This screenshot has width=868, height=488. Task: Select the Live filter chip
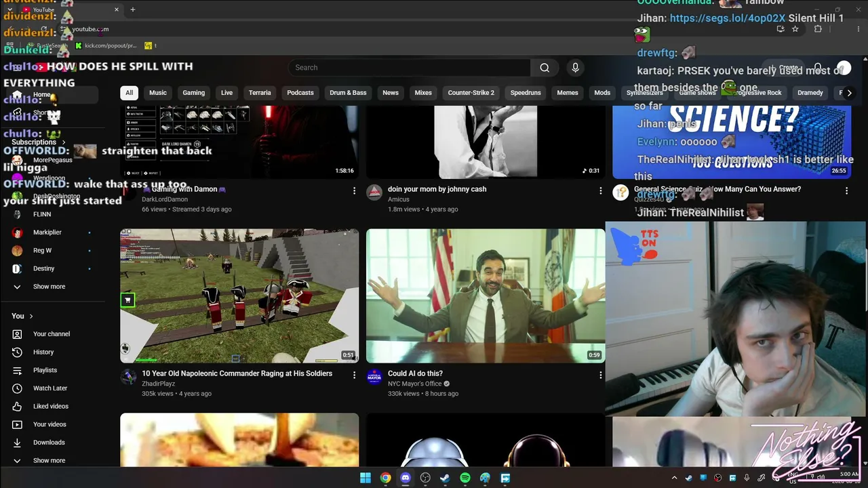(226, 93)
